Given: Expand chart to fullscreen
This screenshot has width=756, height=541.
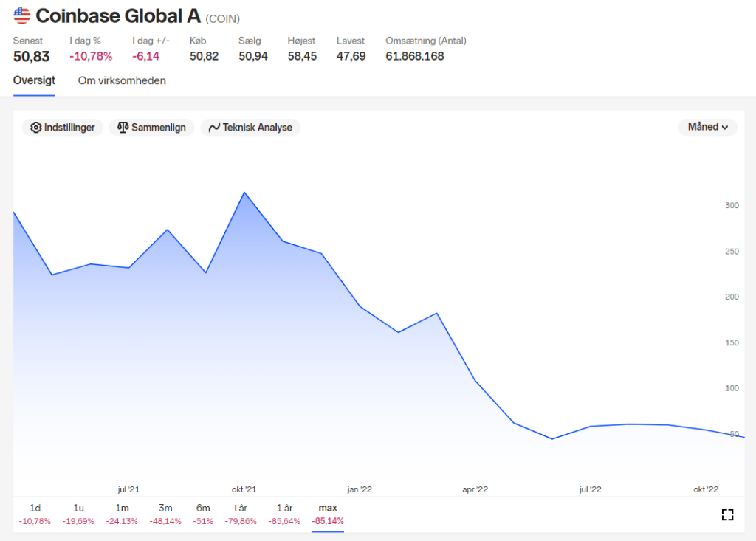Looking at the screenshot, I should [727, 515].
